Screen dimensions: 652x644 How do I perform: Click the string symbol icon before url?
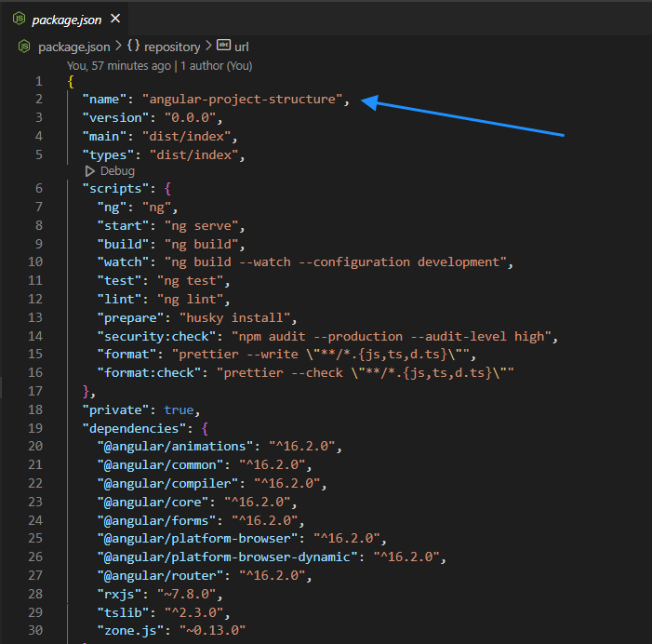pyautogui.click(x=224, y=46)
